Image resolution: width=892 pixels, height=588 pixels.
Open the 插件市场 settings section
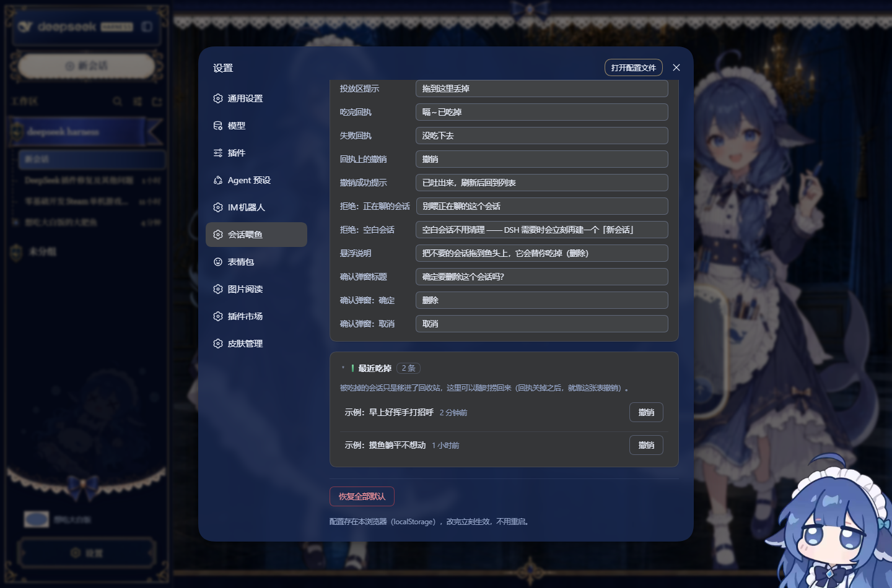point(256,316)
